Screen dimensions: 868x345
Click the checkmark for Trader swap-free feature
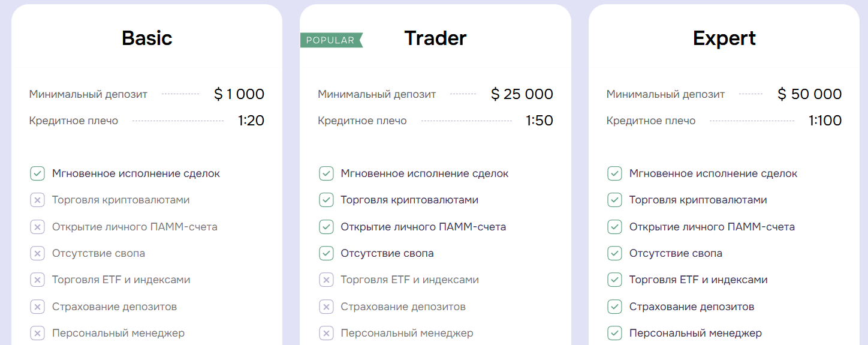tap(326, 253)
